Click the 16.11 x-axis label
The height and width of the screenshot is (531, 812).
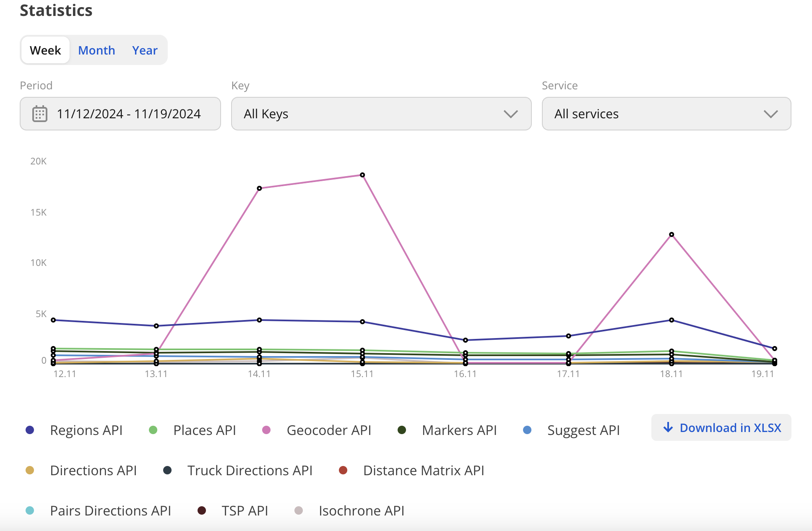(x=465, y=374)
